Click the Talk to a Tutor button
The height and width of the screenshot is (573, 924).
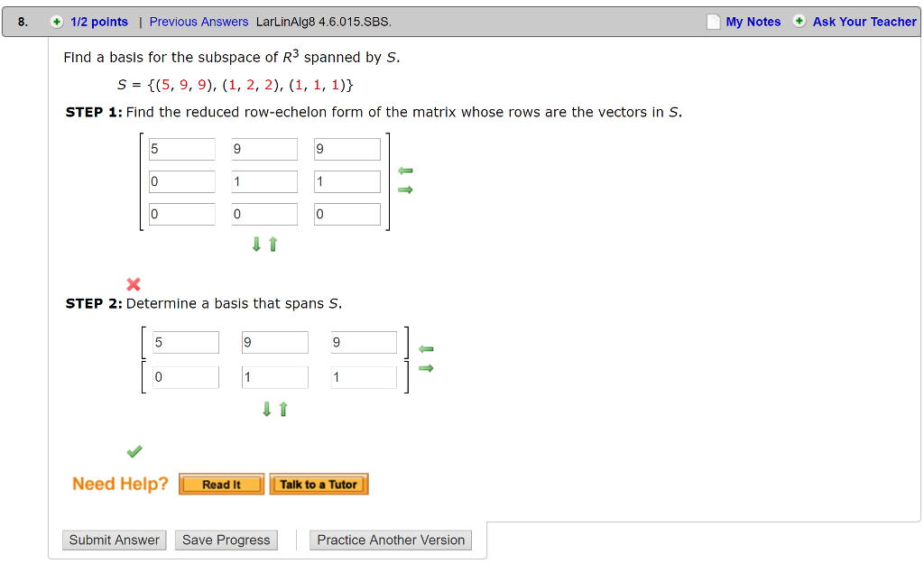click(319, 485)
